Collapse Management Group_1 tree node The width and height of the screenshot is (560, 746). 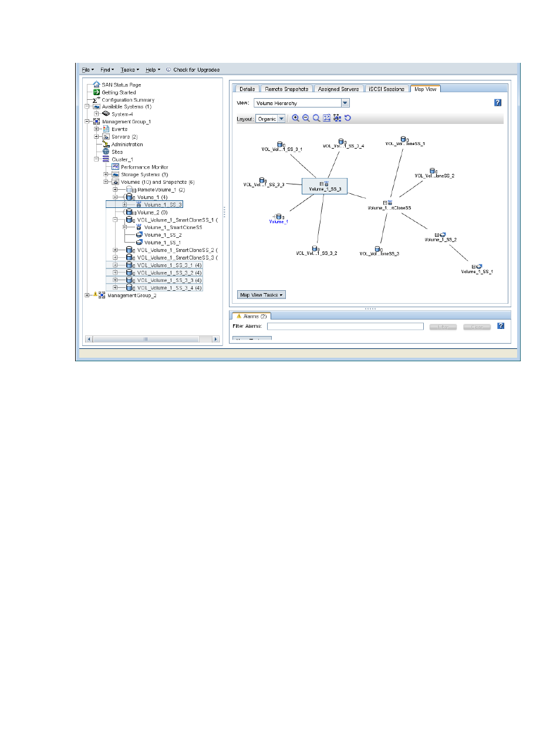coord(87,122)
